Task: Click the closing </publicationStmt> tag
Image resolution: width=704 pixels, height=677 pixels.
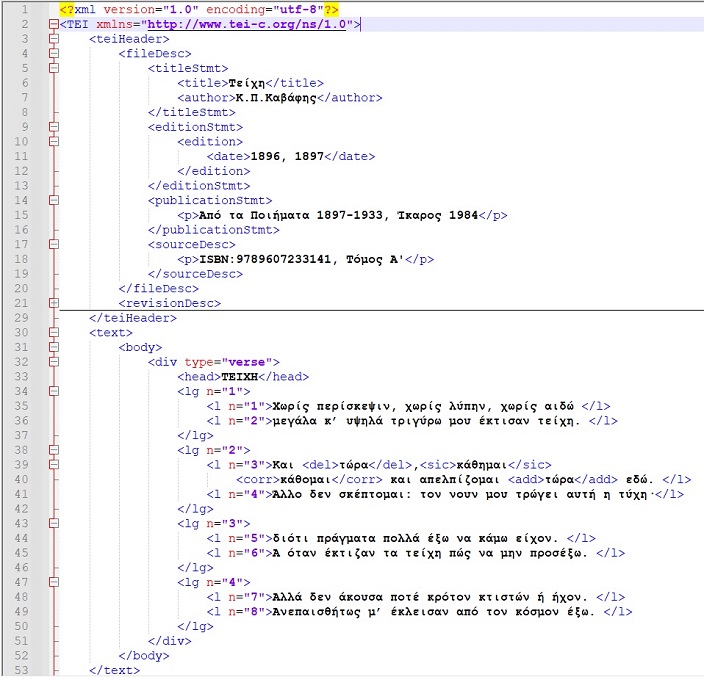Action: pos(214,230)
